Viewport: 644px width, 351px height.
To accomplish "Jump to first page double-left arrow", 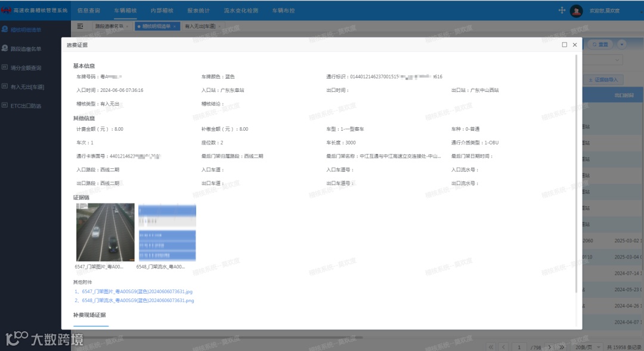I will click(491, 347).
